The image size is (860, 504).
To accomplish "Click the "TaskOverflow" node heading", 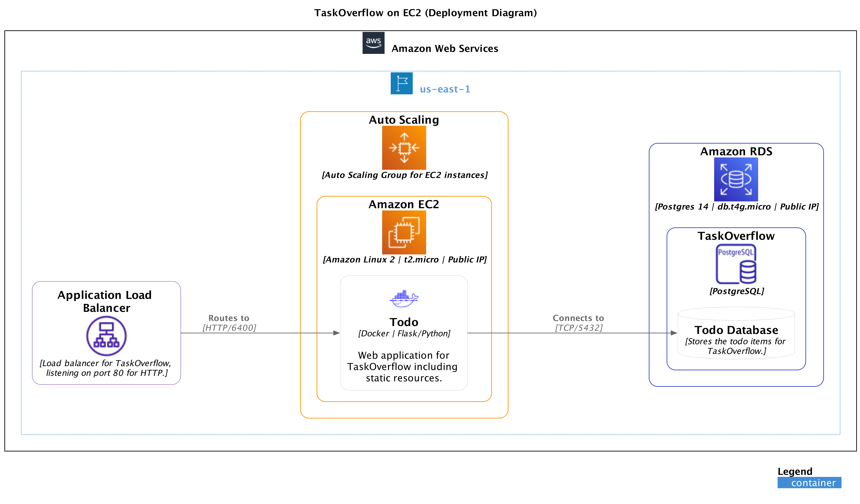I will (x=736, y=236).
